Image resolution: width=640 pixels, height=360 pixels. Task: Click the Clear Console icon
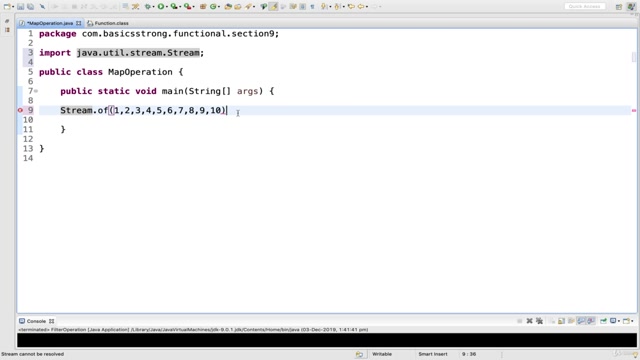tap(553, 321)
